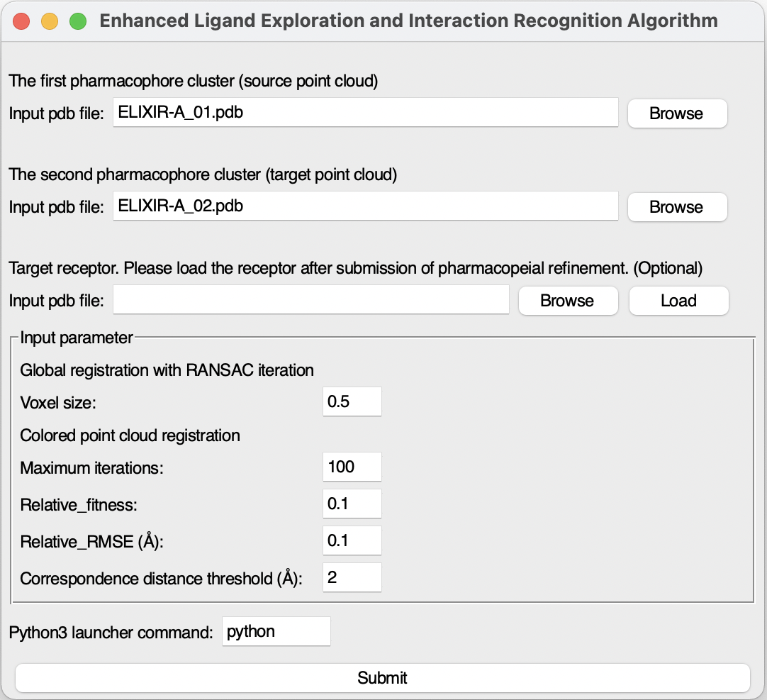Browse for the first pharmacophore cluster file

(678, 113)
